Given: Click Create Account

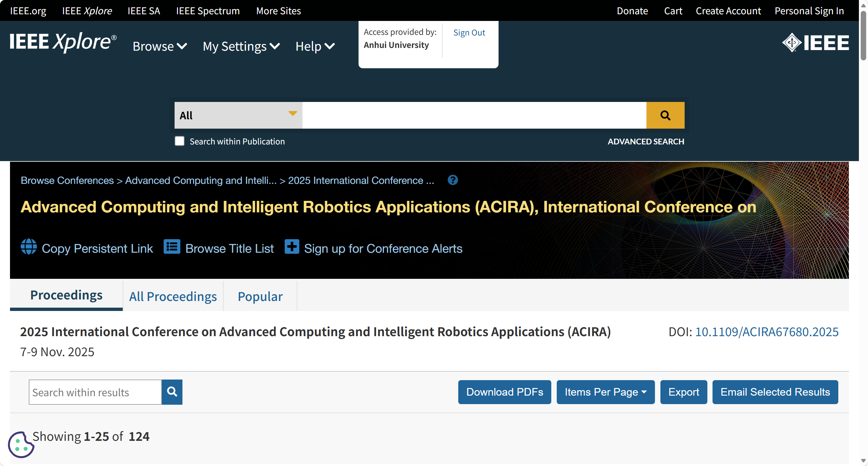Looking at the screenshot, I should click(x=728, y=11).
